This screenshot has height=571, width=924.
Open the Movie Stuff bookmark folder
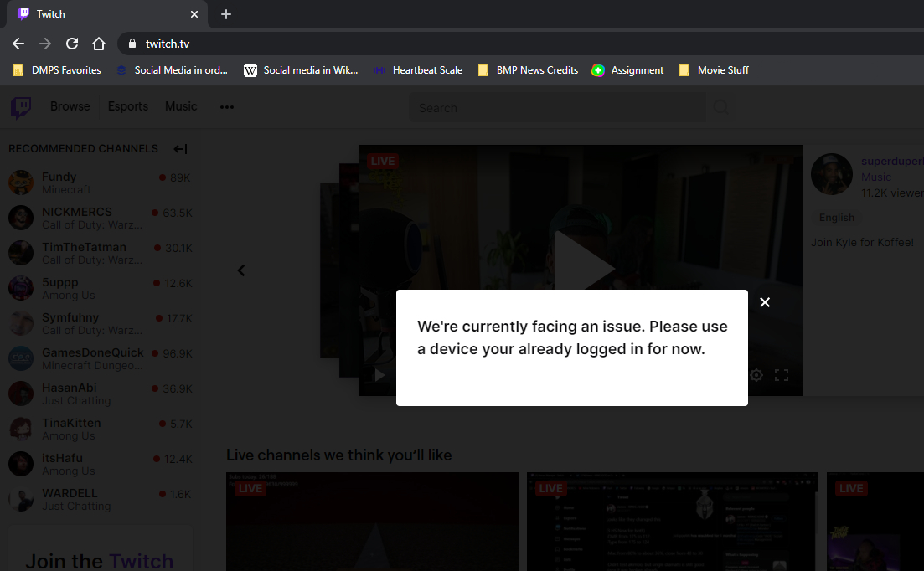(714, 70)
